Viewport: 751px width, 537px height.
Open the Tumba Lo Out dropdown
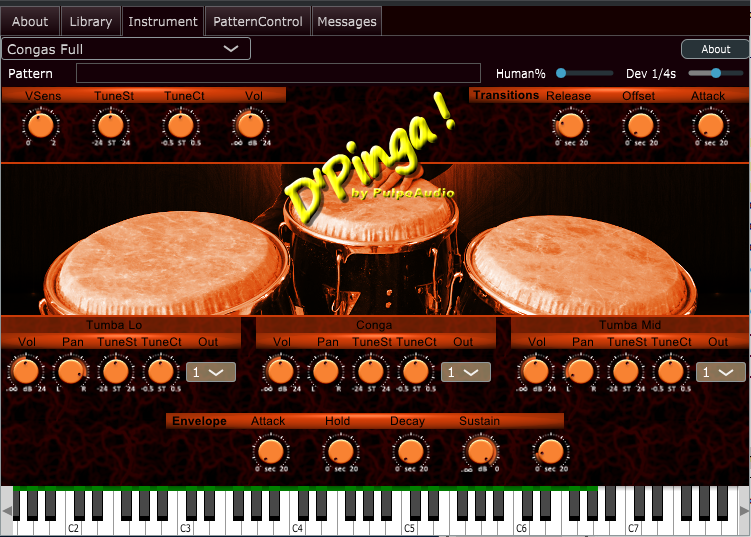point(211,372)
